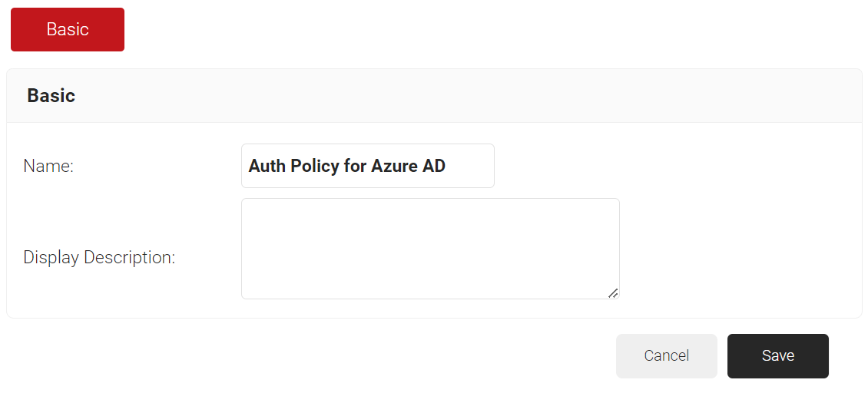Save the auth policy settings
Image resolution: width=868 pixels, height=393 pixels.
click(x=777, y=356)
